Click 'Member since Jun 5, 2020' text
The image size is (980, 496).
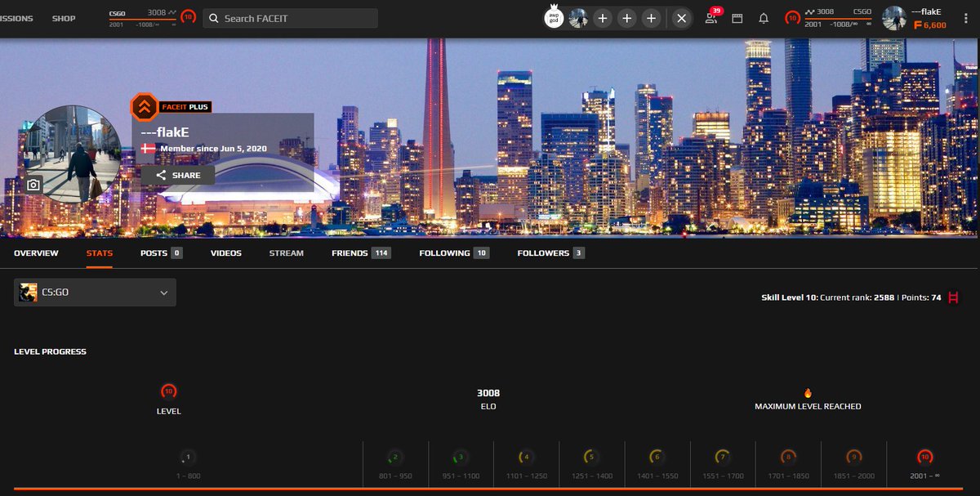tap(213, 149)
